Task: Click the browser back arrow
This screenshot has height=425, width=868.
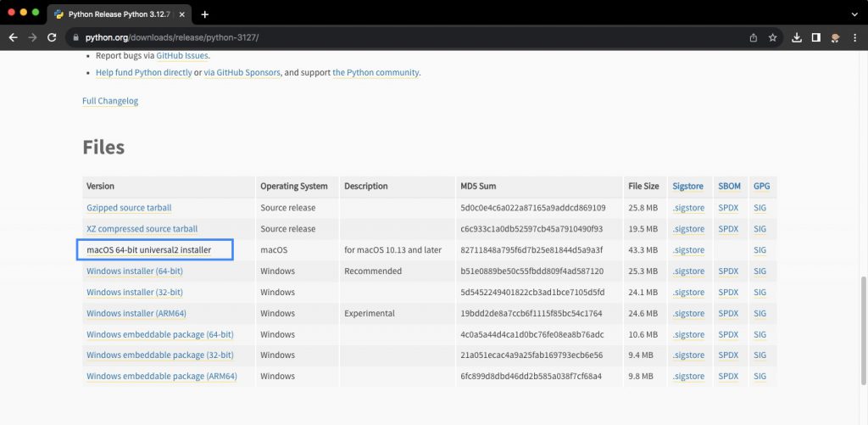Action: tap(13, 37)
